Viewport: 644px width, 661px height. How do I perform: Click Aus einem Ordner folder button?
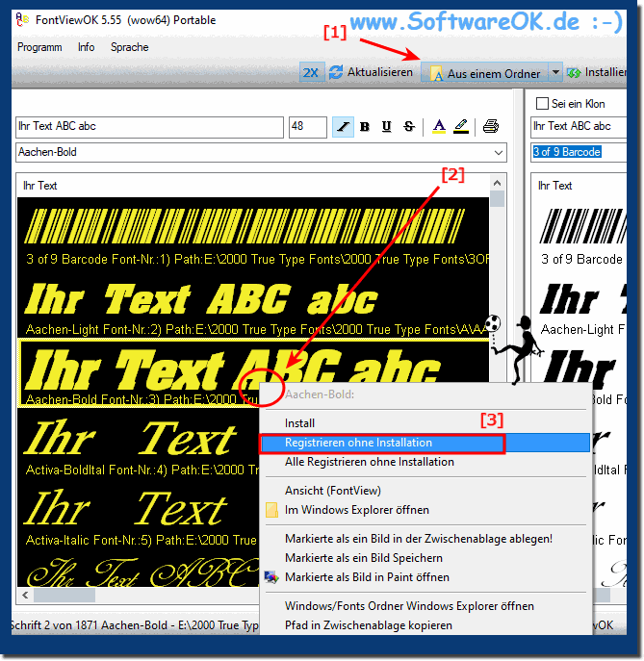tap(484, 73)
